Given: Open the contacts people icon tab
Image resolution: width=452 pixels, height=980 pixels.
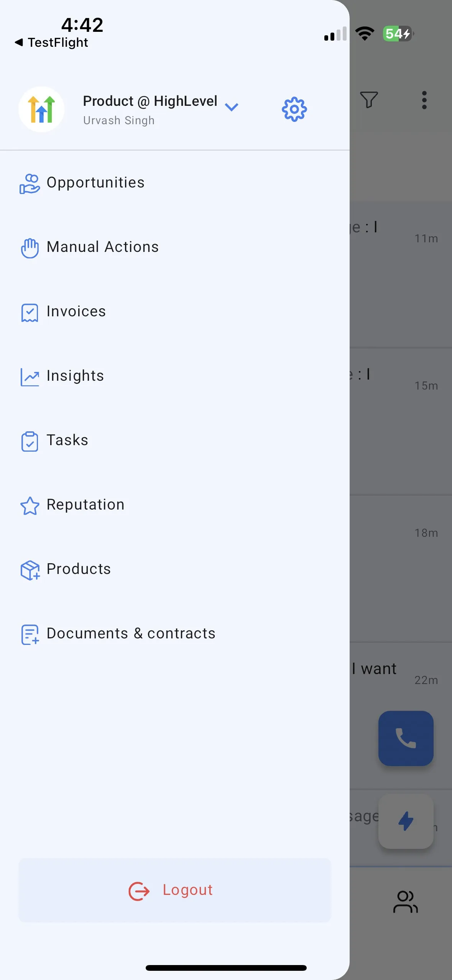Looking at the screenshot, I should click(x=405, y=902).
